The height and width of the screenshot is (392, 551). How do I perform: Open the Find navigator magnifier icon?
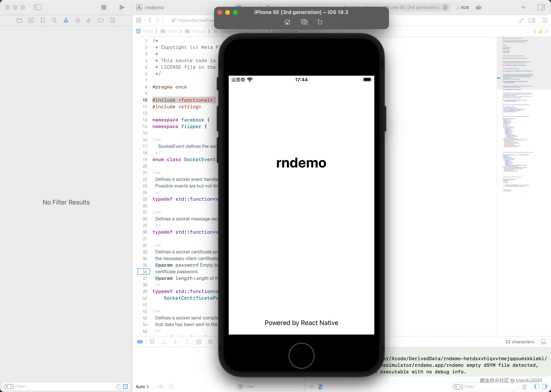coord(54,21)
